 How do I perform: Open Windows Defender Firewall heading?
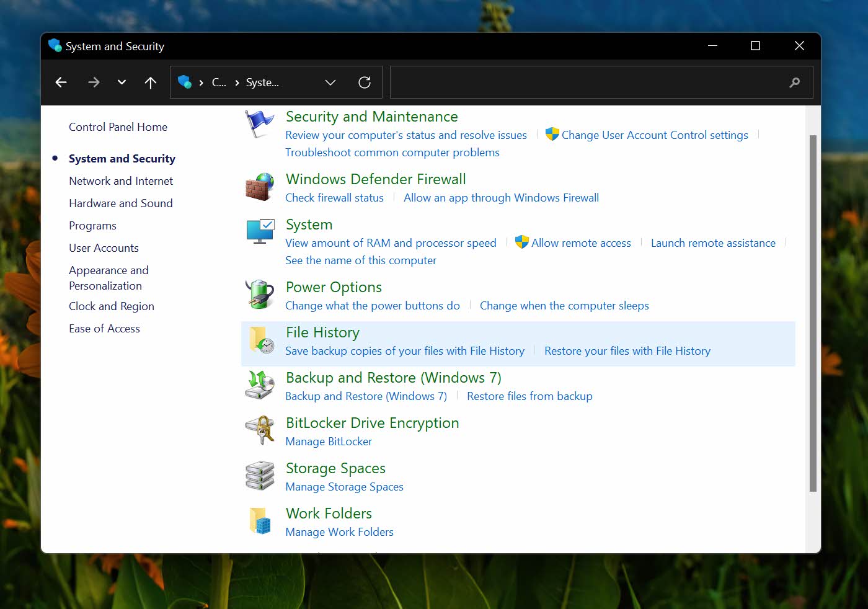pos(376,179)
